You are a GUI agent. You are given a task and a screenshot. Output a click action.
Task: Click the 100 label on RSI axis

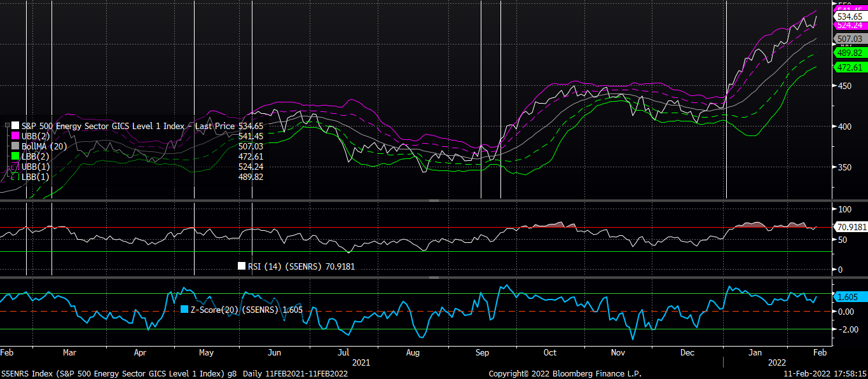(x=846, y=209)
